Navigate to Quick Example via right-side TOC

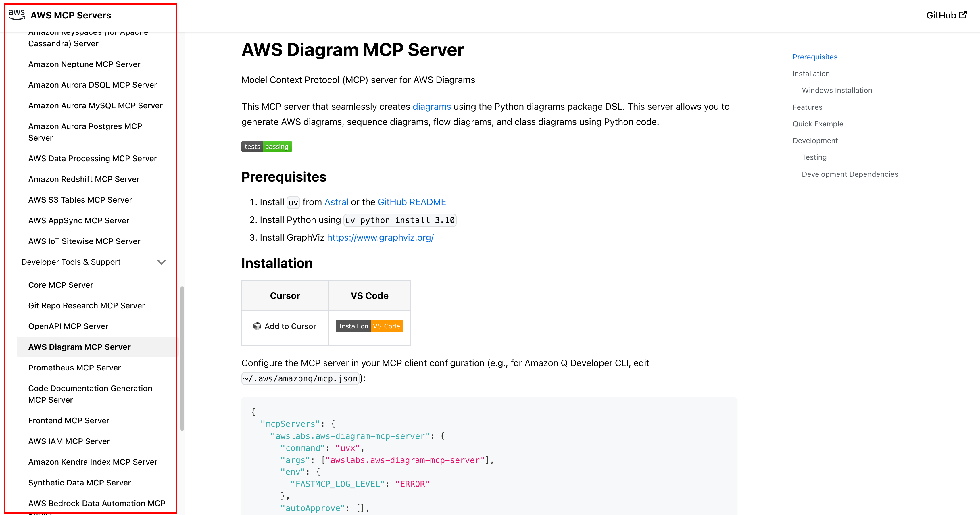pyautogui.click(x=818, y=124)
